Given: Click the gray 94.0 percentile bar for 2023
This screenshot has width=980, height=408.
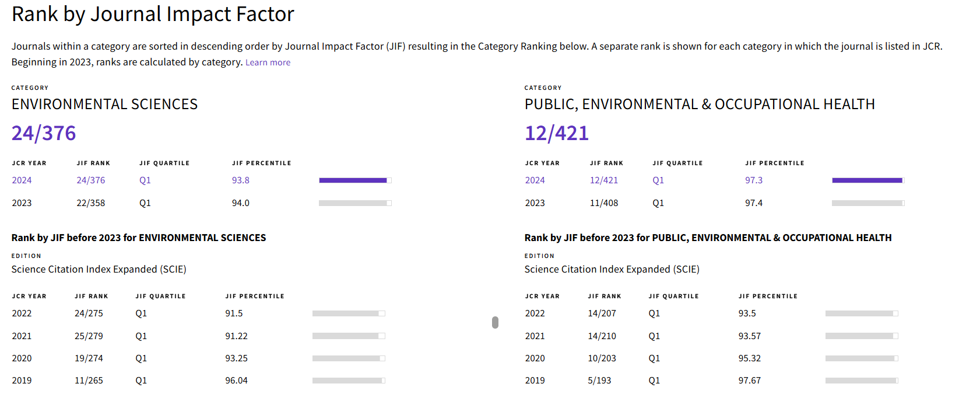Looking at the screenshot, I should (354, 203).
